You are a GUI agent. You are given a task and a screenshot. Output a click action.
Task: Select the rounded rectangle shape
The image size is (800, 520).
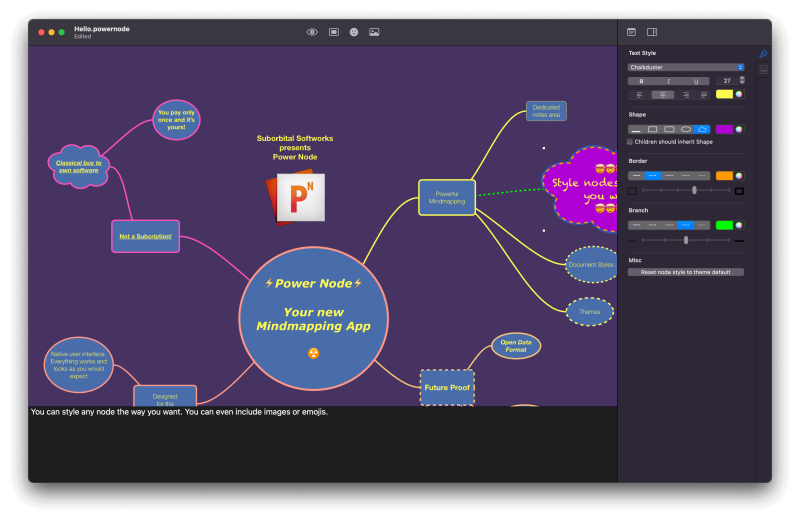pos(669,130)
